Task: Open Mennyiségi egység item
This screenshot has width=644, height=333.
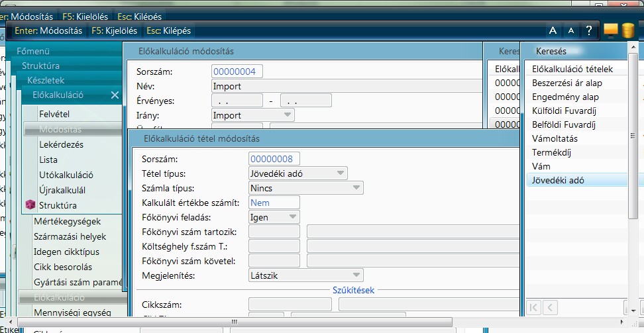Action: (72, 312)
